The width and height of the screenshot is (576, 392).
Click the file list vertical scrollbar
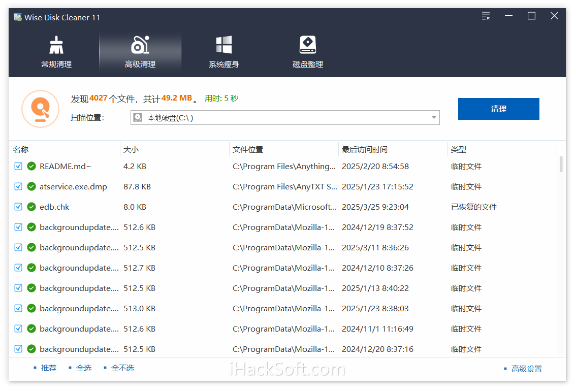click(561, 165)
